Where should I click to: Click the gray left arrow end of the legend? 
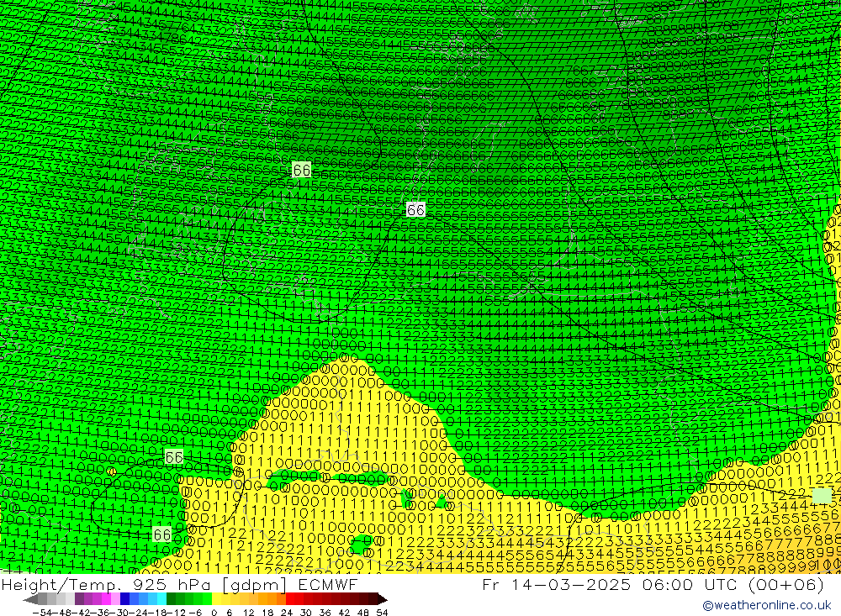click(30, 599)
